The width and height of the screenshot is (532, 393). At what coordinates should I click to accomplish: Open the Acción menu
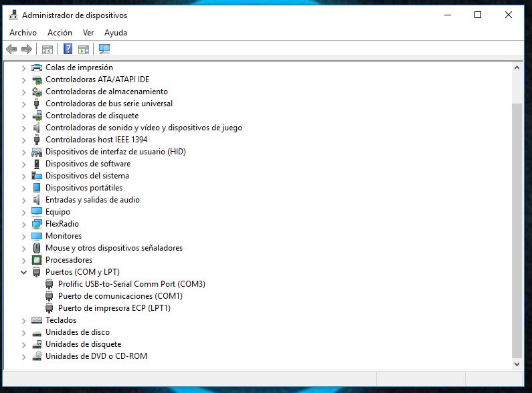pos(60,32)
